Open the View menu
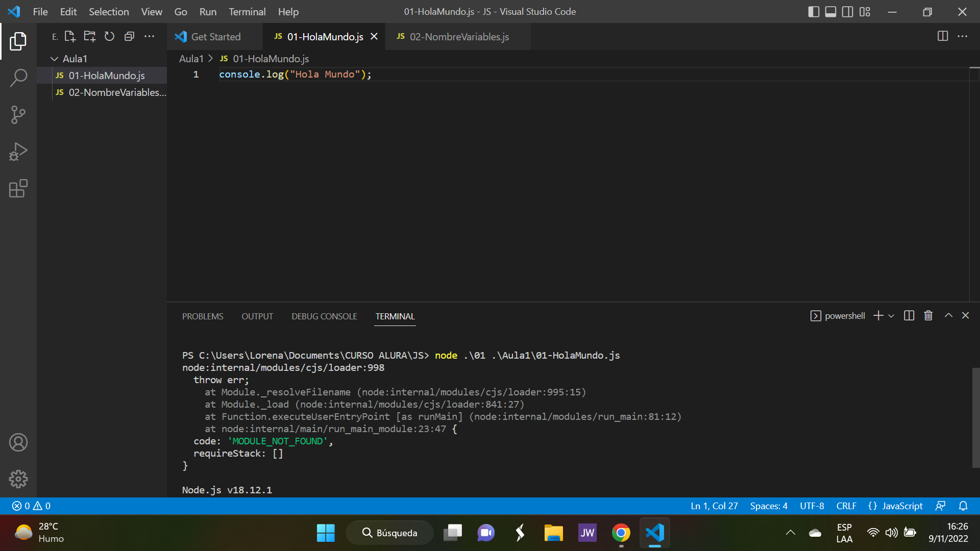980x551 pixels. pyautogui.click(x=152, y=12)
